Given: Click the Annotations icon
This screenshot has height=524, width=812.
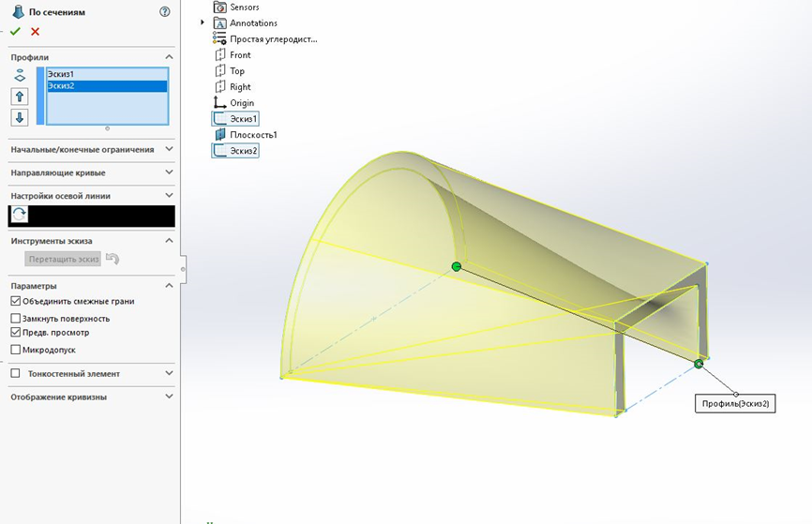Looking at the screenshot, I should coord(220,23).
